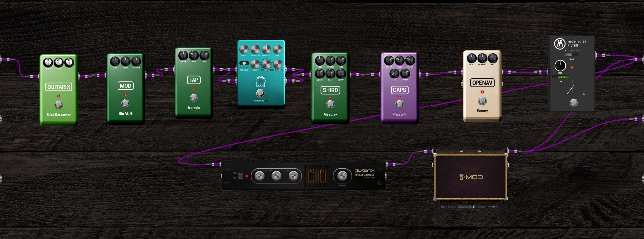Click the MOD logo on the speaker cabinet
This screenshot has height=239, width=644.
coord(470,177)
